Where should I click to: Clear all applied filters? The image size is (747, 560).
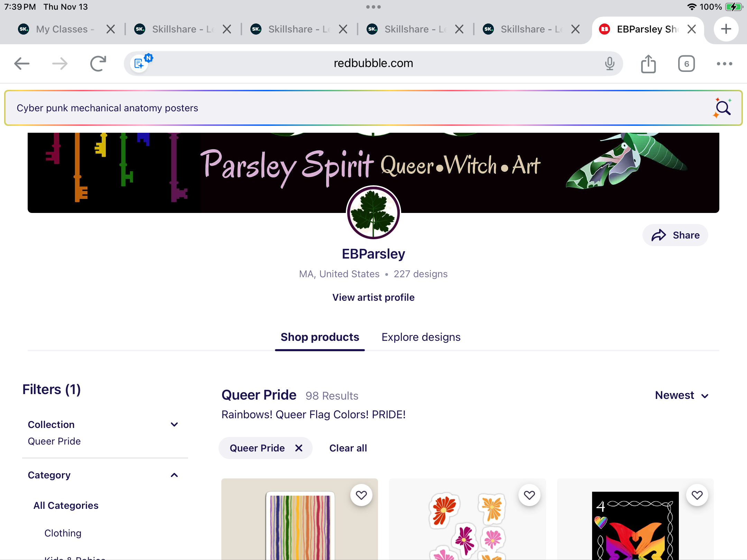(x=348, y=448)
